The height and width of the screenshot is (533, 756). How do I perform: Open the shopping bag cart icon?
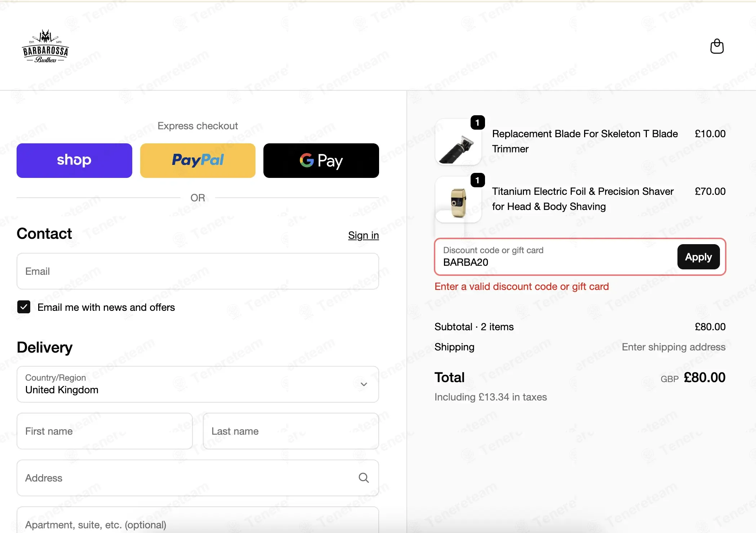tap(717, 46)
